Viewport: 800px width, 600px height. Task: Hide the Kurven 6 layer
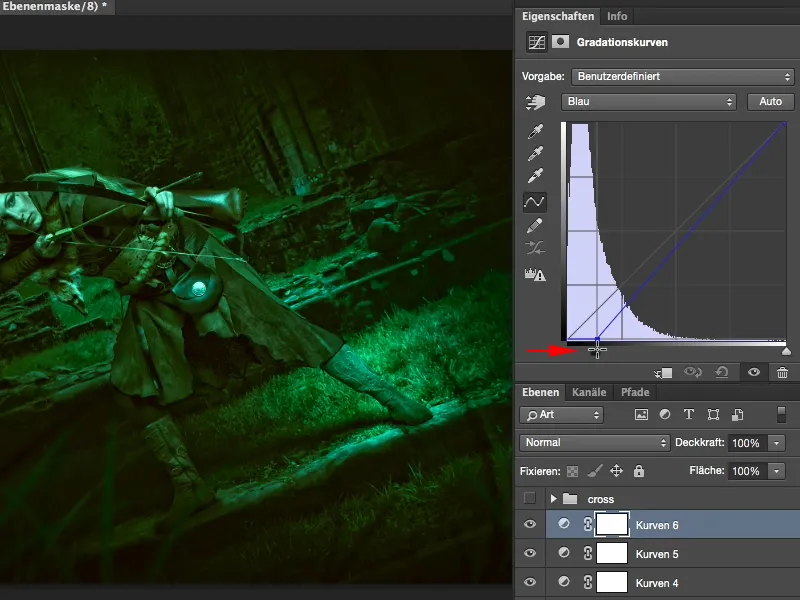(530, 524)
